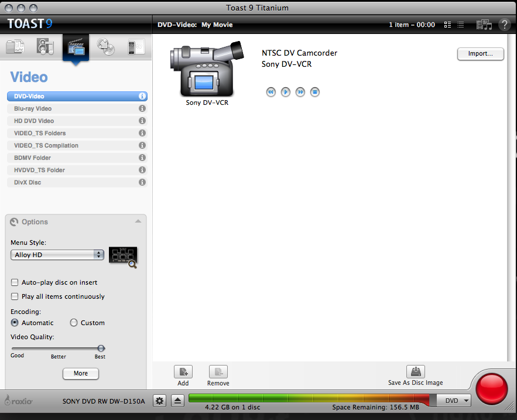
Task: Play the camcorder tape
Action: pos(286,92)
